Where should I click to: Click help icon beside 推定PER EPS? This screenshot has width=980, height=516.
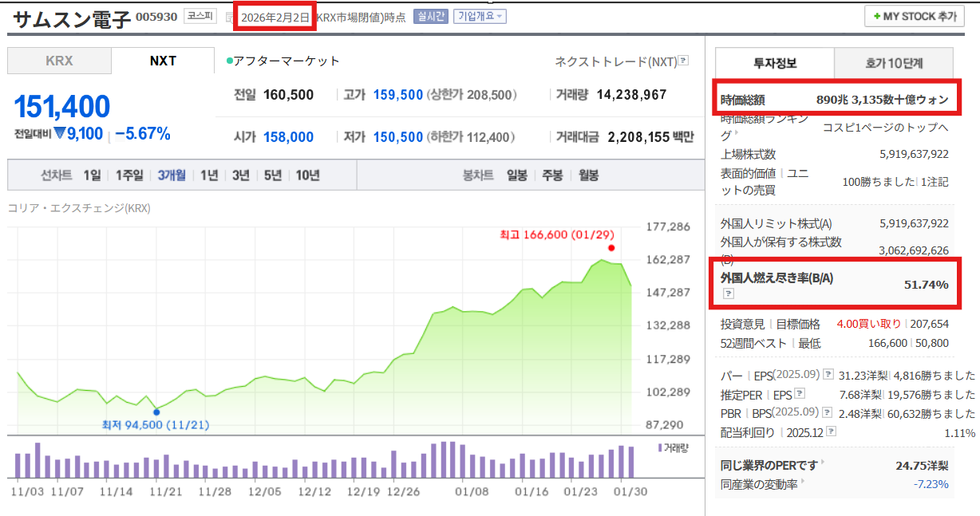800,393
